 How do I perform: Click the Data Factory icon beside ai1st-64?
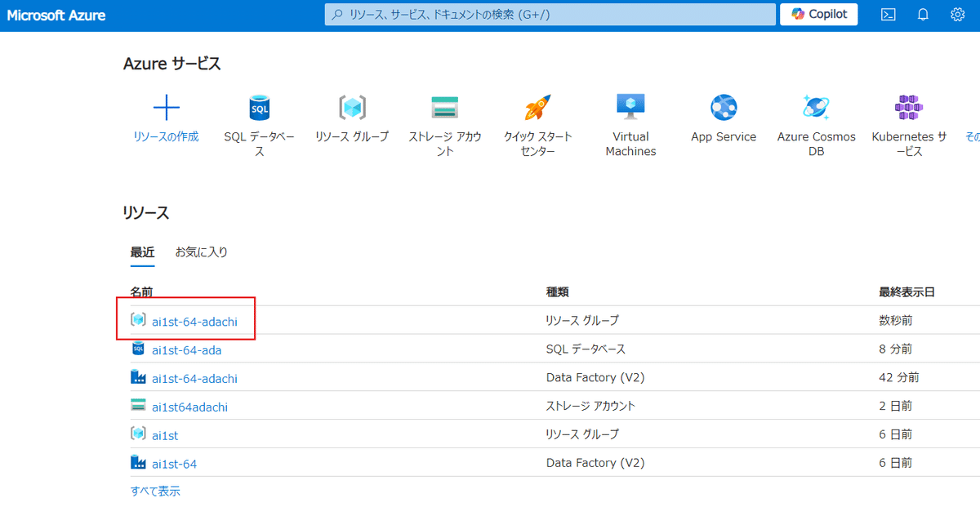pos(138,463)
